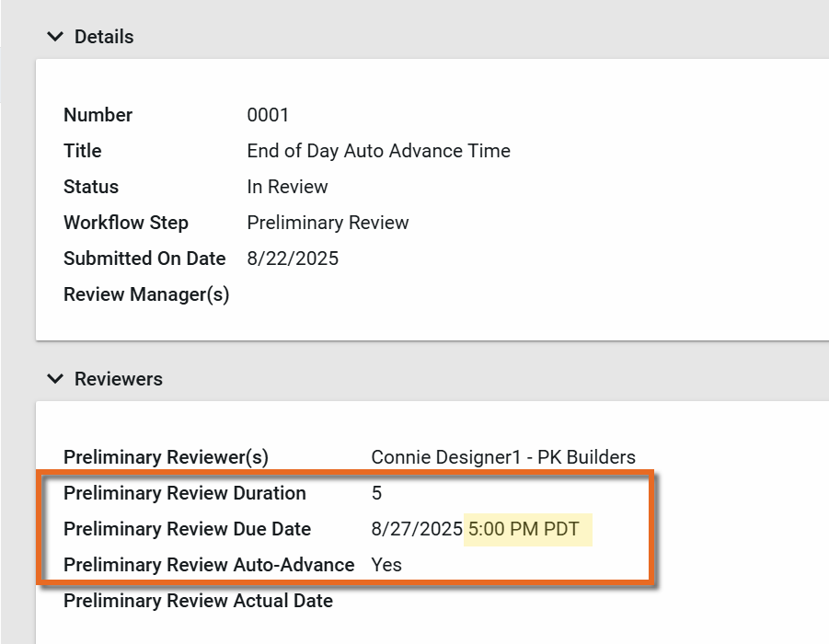The width and height of the screenshot is (829, 644).
Task: Collapse the Details section chevron
Action: click(55, 37)
